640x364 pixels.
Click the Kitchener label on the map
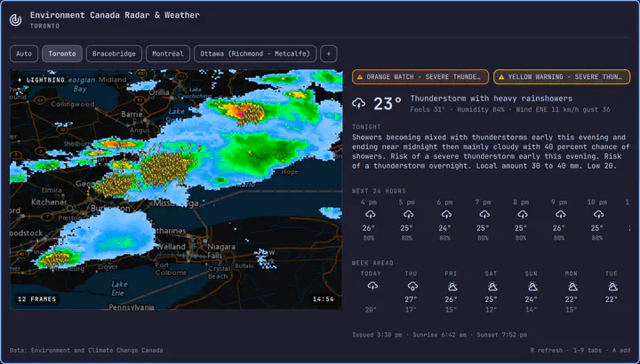[x=49, y=202]
